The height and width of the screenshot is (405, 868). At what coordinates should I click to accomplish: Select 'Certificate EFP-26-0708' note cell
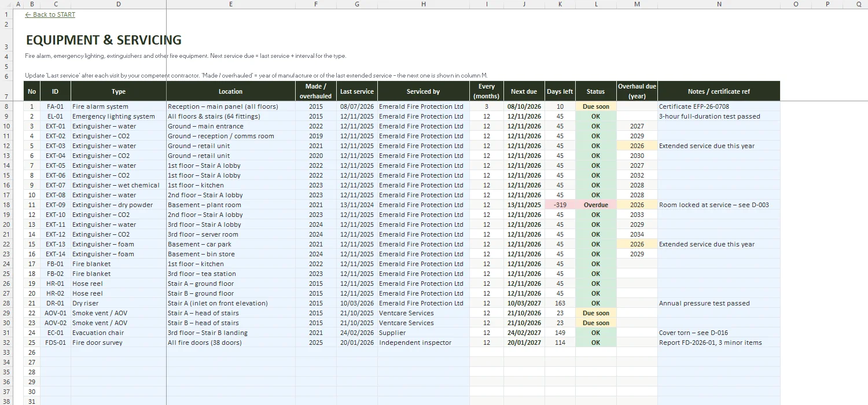[719, 106]
